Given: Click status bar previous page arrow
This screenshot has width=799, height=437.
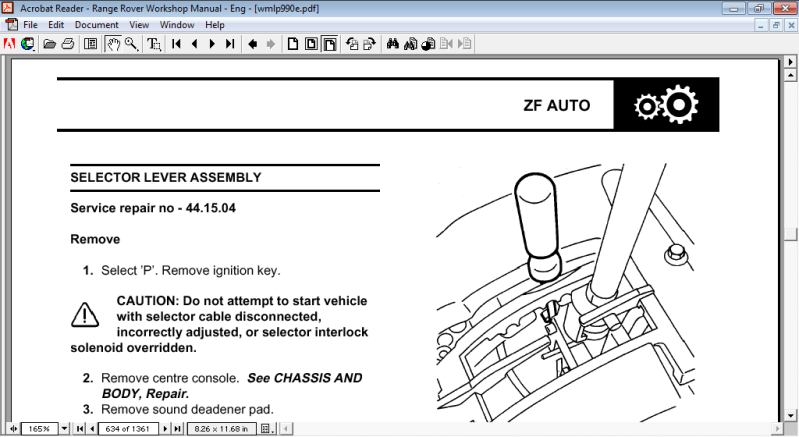Looking at the screenshot, I should pos(92,429).
